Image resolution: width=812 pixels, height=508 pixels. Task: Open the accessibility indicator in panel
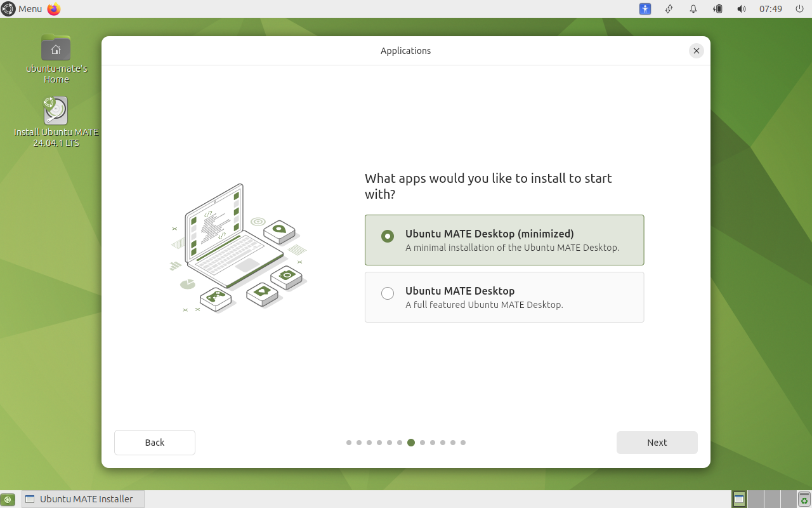[645, 9]
